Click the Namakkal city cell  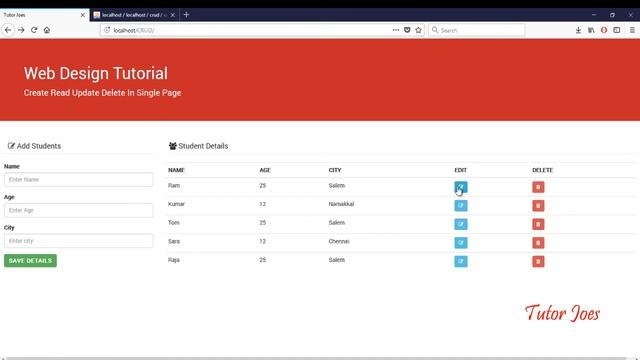pos(341,204)
